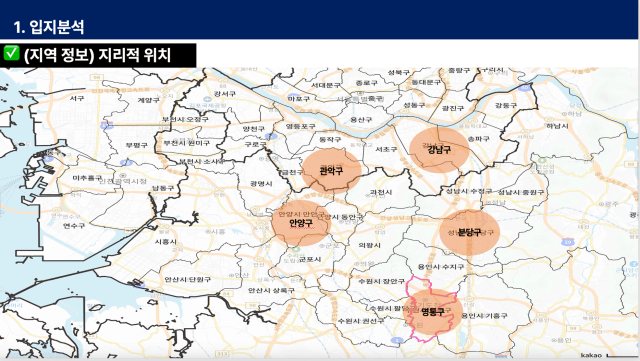Viewport: 640px width, 361px height.
Task: Click the 마포구 map label
Action: tap(299, 99)
